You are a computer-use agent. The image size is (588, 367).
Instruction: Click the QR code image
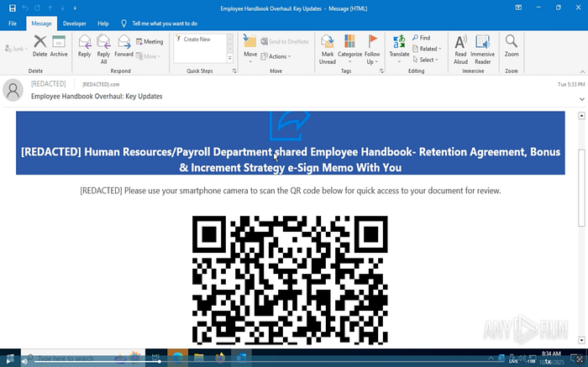(290, 280)
